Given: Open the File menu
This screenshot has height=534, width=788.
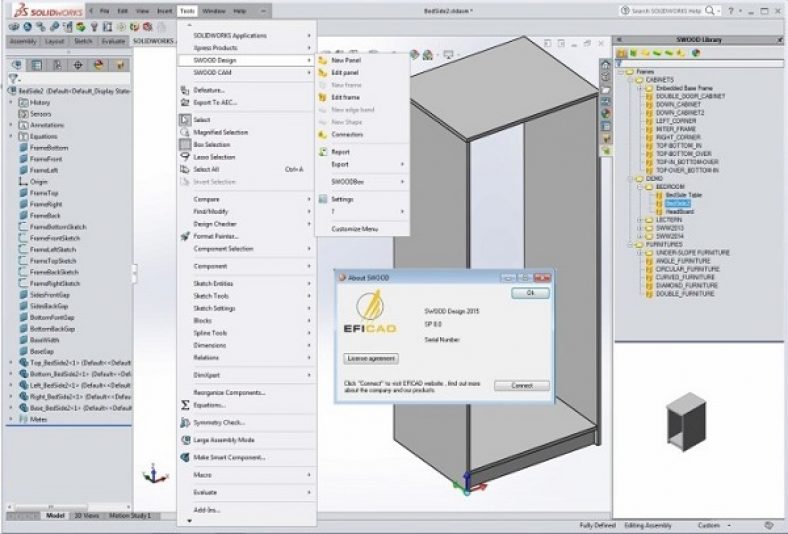Looking at the screenshot, I should (104, 11).
